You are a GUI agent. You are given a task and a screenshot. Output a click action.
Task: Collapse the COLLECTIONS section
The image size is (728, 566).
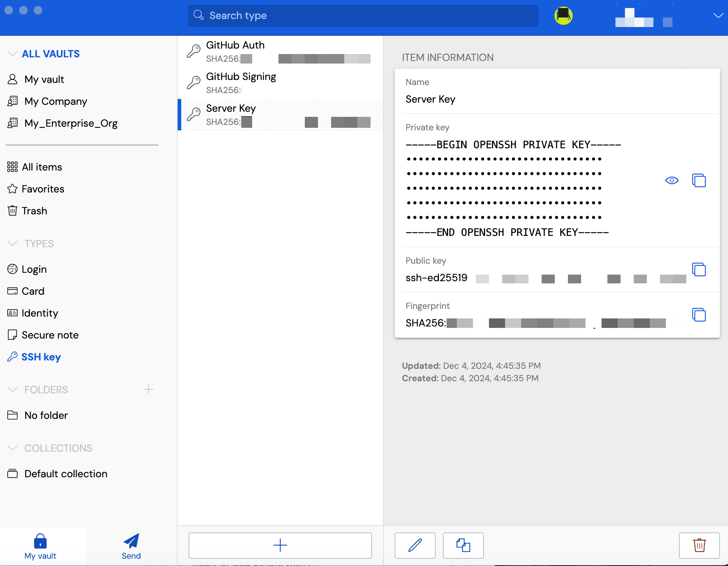12,448
